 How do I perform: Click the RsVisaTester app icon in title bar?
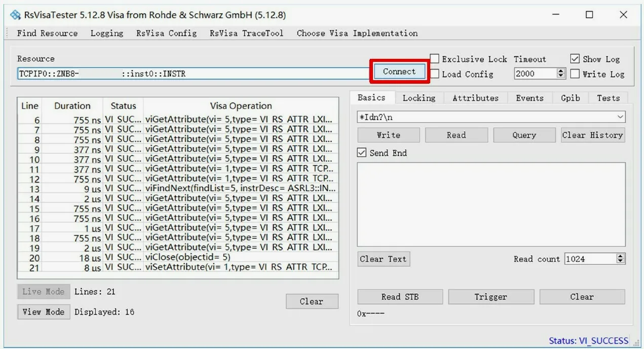click(x=15, y=15)
